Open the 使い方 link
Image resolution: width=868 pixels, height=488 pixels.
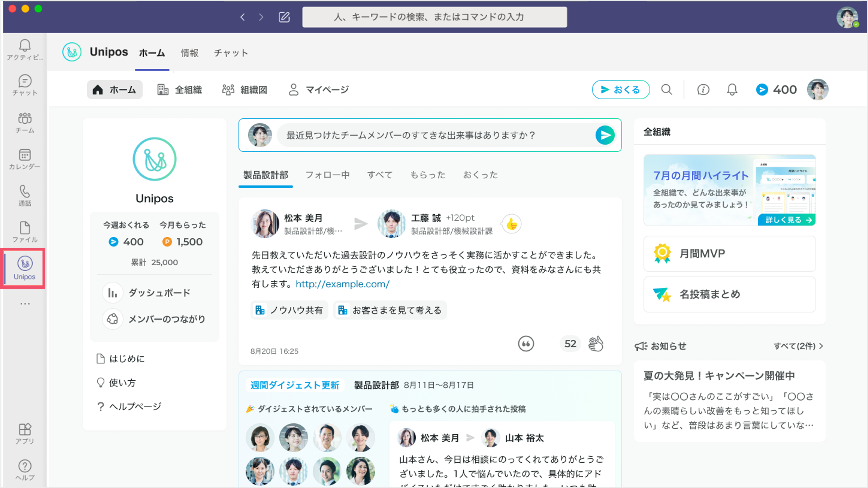[x=116, y=383]
